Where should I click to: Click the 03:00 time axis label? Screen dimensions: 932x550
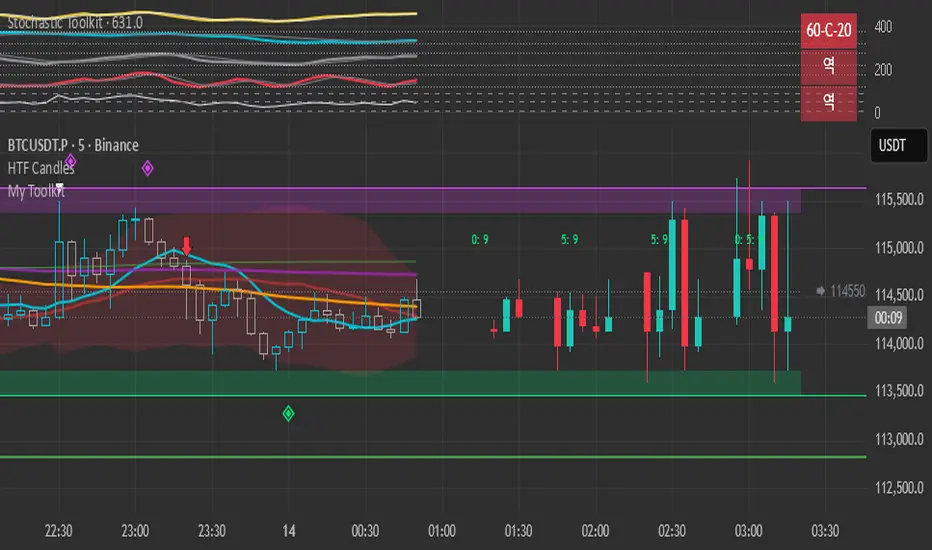click(748, 530)
